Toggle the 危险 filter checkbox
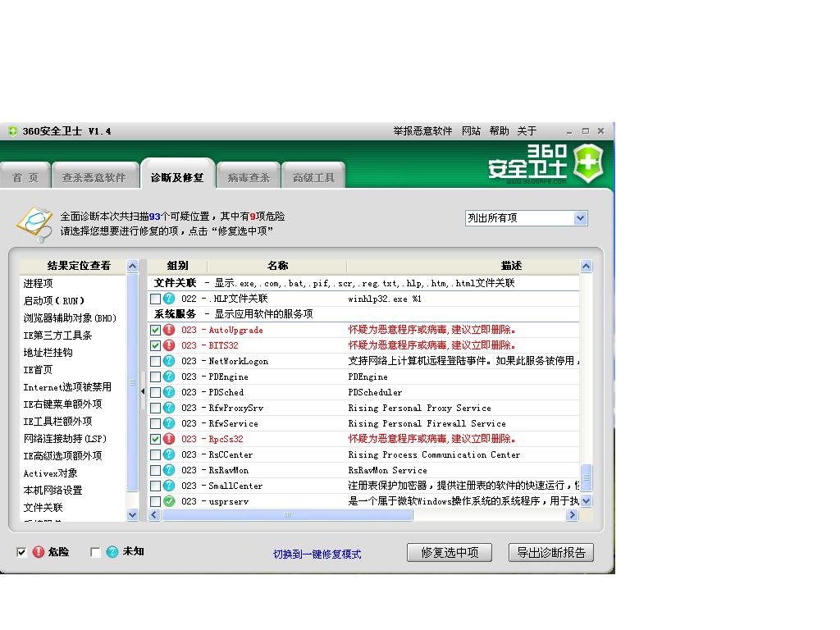The width and height of the screenshot is (840, 630). [x=21, y=552]
